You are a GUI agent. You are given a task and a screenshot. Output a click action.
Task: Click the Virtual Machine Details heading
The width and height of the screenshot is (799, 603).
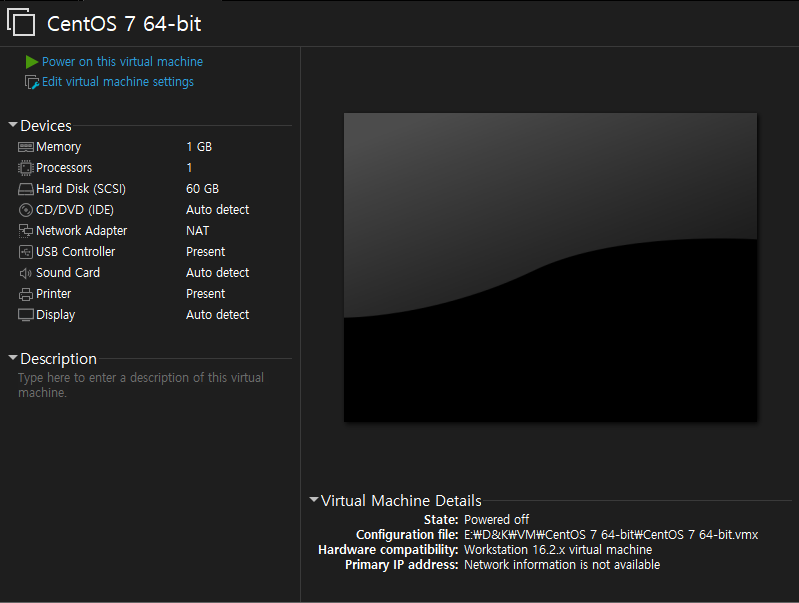coord(401,501)
